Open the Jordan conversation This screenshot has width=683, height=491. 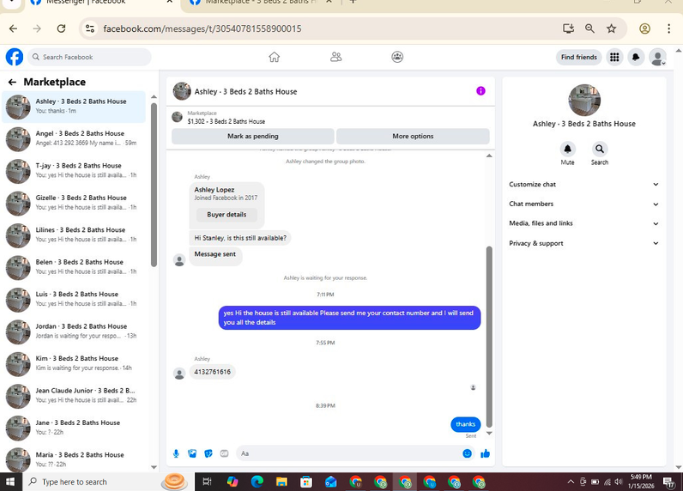tap(74, 332)
